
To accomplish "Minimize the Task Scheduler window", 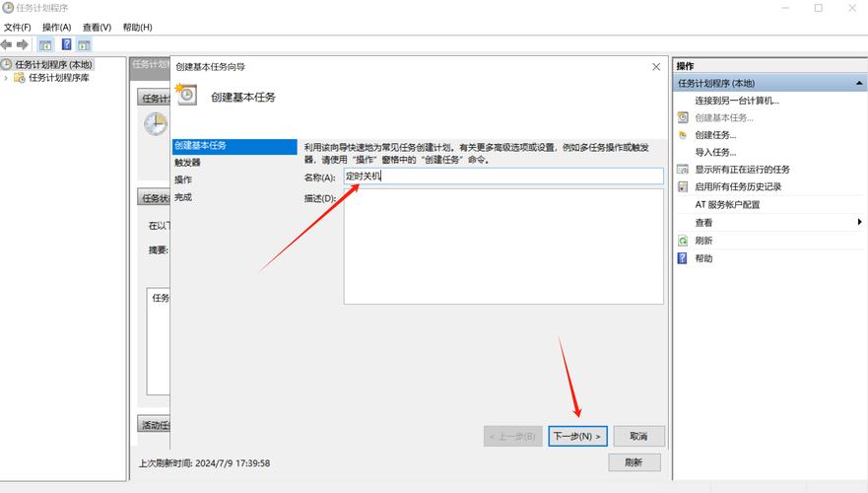I will 785,8.
